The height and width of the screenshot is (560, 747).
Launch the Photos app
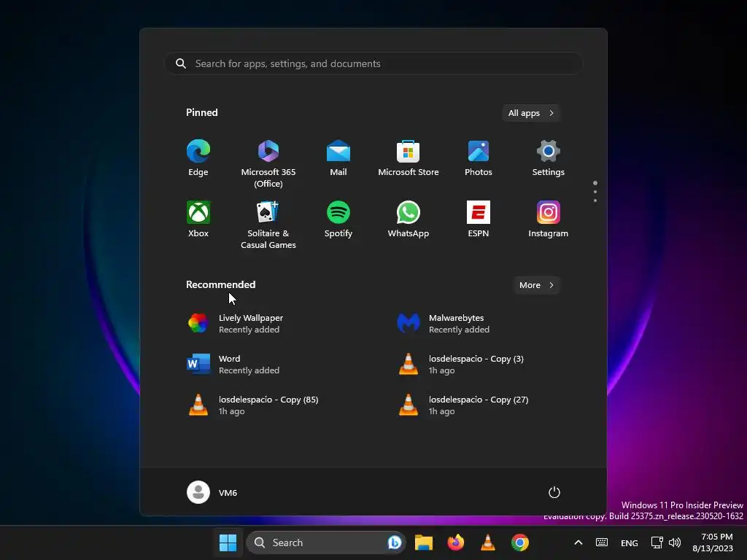point(479,158)
